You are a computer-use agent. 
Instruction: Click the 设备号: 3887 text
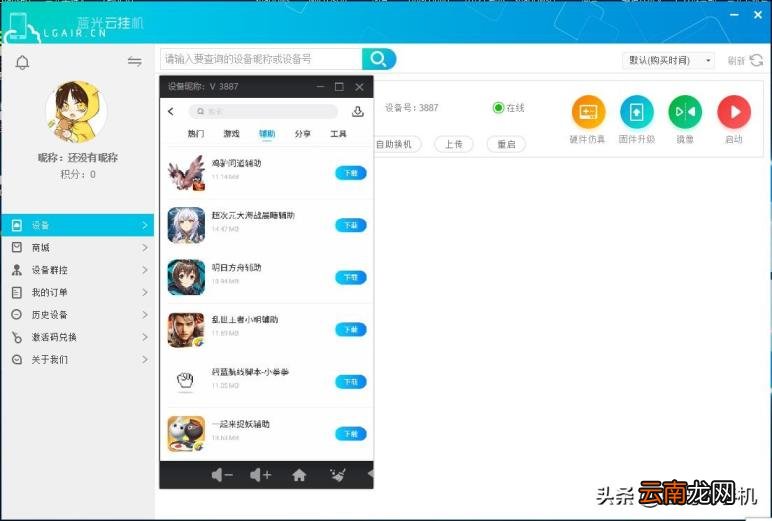tap(412, 108)
